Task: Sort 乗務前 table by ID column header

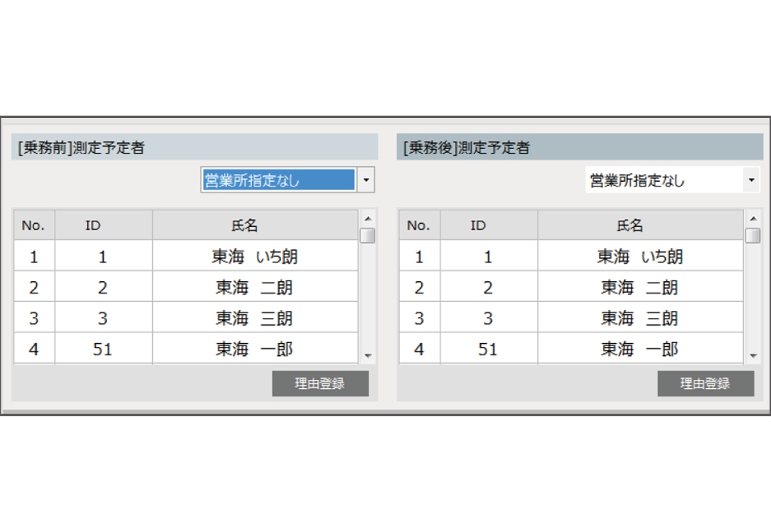Action: 103,225
